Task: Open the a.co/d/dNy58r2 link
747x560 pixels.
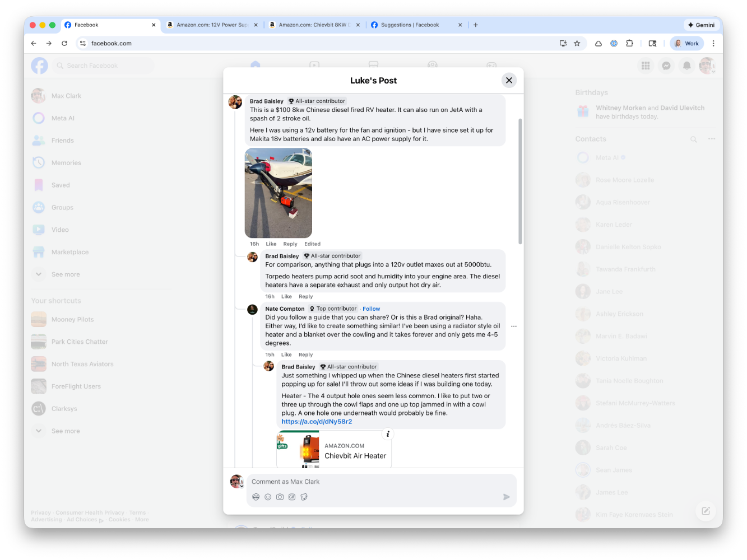Action: (317, 422)
